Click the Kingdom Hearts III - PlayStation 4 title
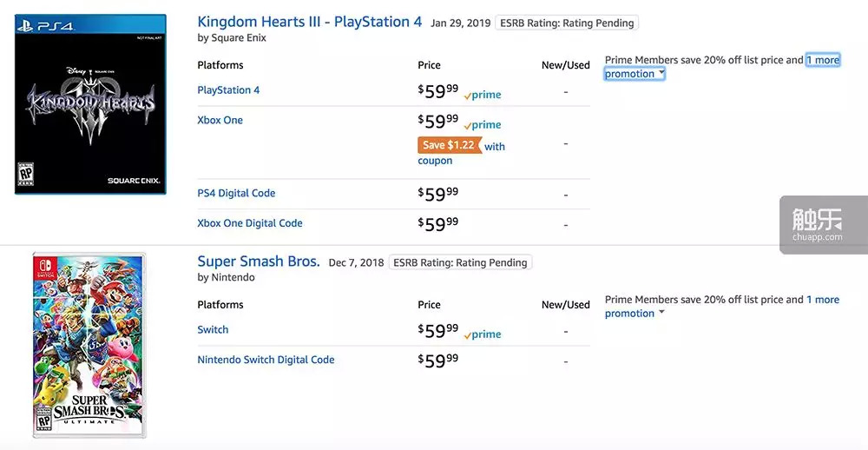 click(309, 22)
